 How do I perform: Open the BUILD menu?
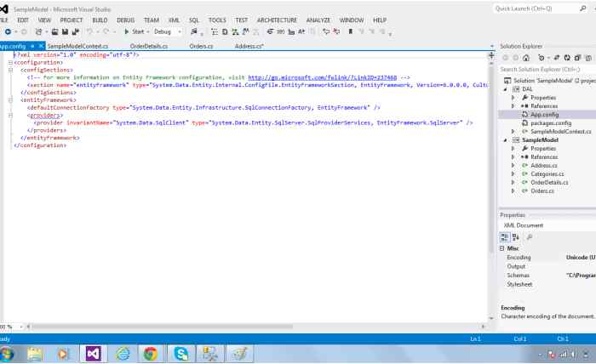pos(100,20)
